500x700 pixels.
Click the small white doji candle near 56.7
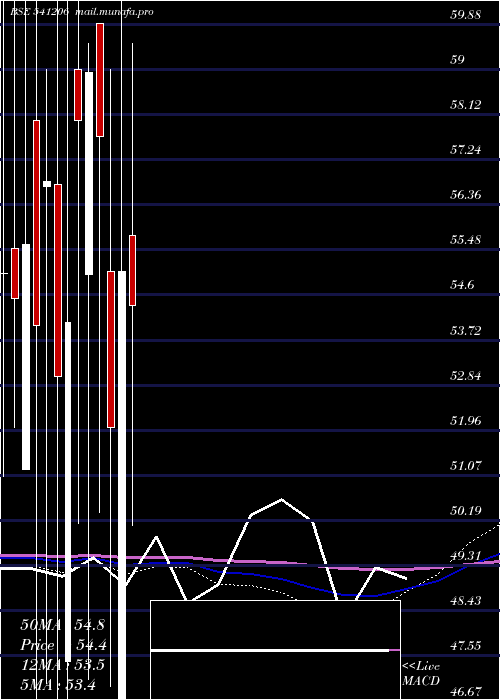click(x=47, y=183)
